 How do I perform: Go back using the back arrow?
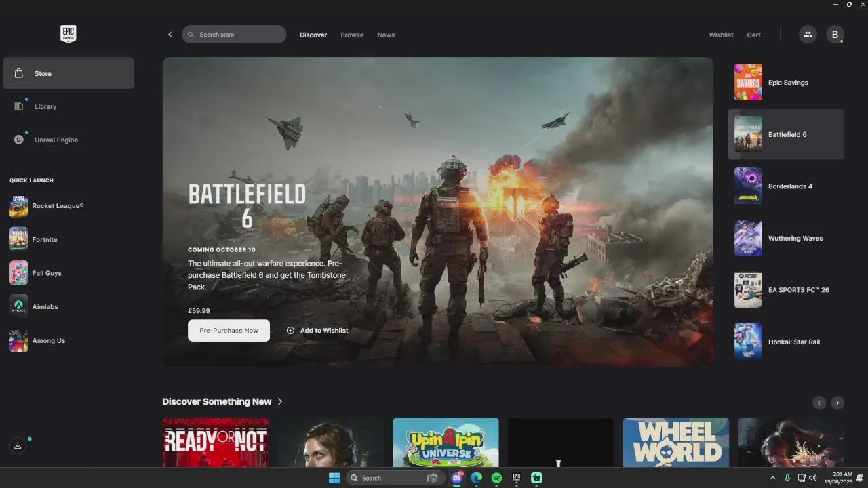[170, 35]
